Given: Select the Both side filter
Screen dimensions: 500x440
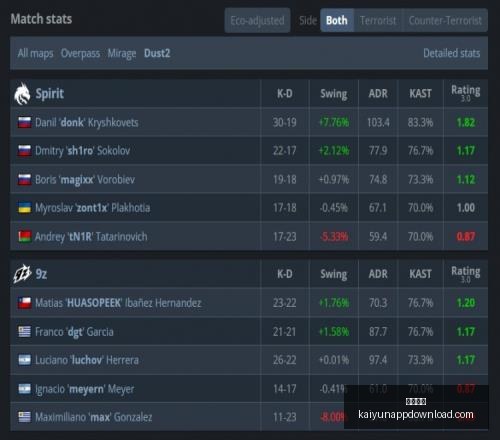Looking at the screenshot, I should pos(337,20).
